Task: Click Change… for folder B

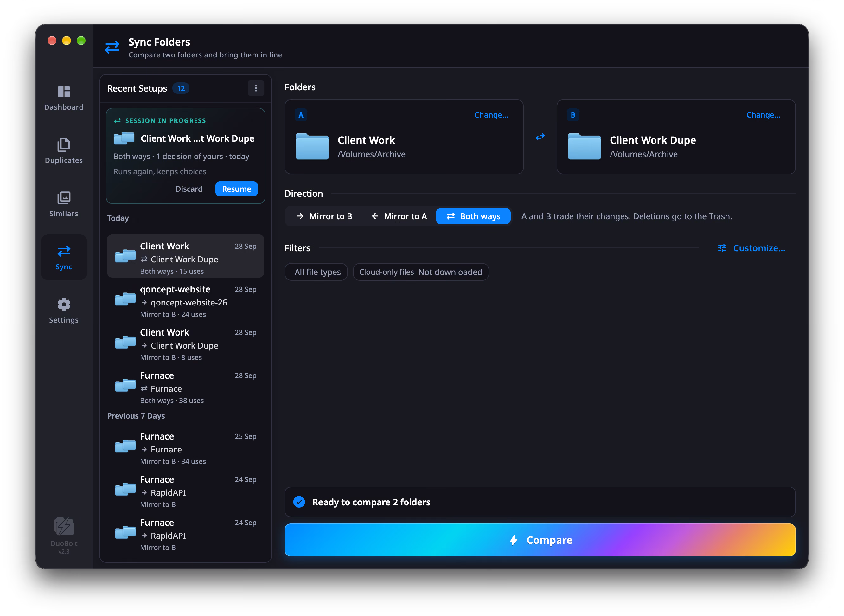Action: pyautogui.click(x=763, y=115)
